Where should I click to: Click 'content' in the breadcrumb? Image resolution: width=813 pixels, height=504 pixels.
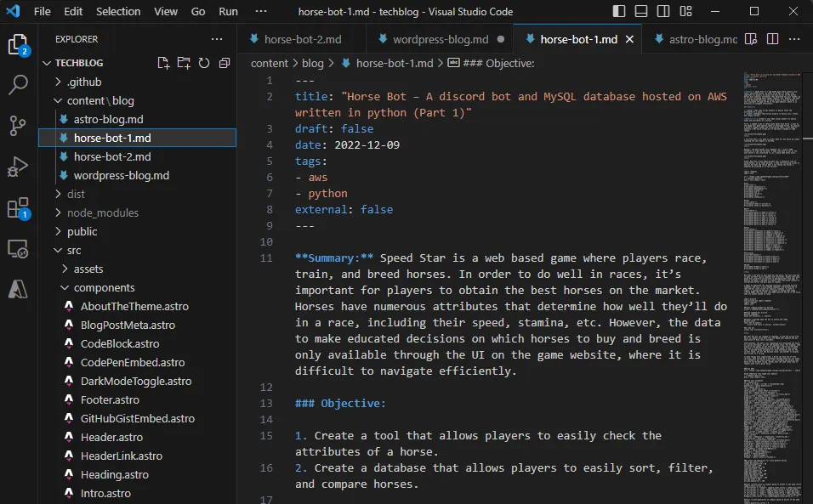(x=269, y=63)
